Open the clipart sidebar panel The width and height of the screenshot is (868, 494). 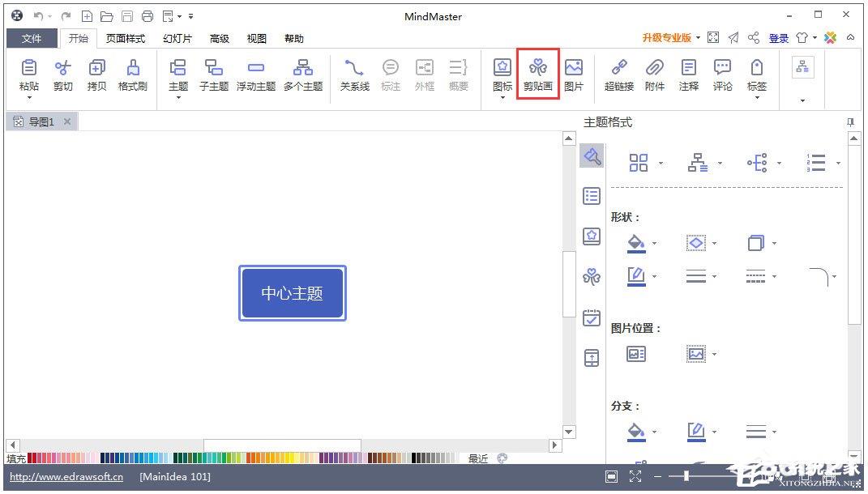592,276
